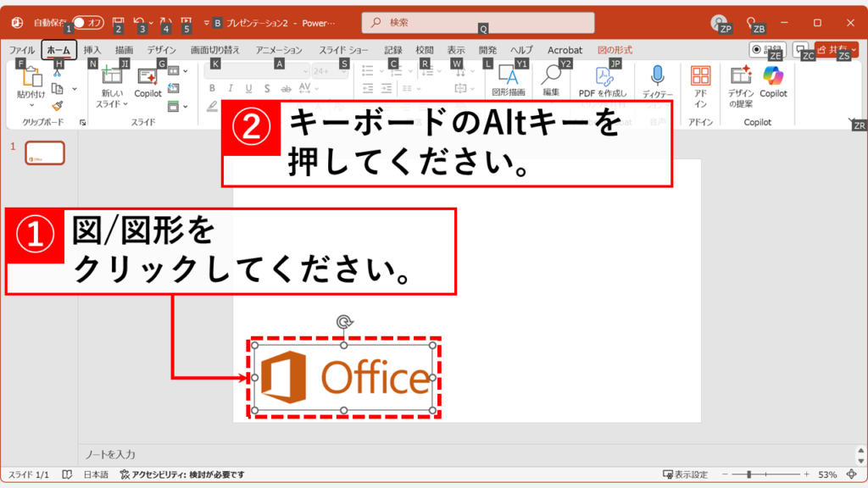The height and width of the screenshot is (488, 868).
Task: Toggle Italic formatting
Action: click(231, 88)
